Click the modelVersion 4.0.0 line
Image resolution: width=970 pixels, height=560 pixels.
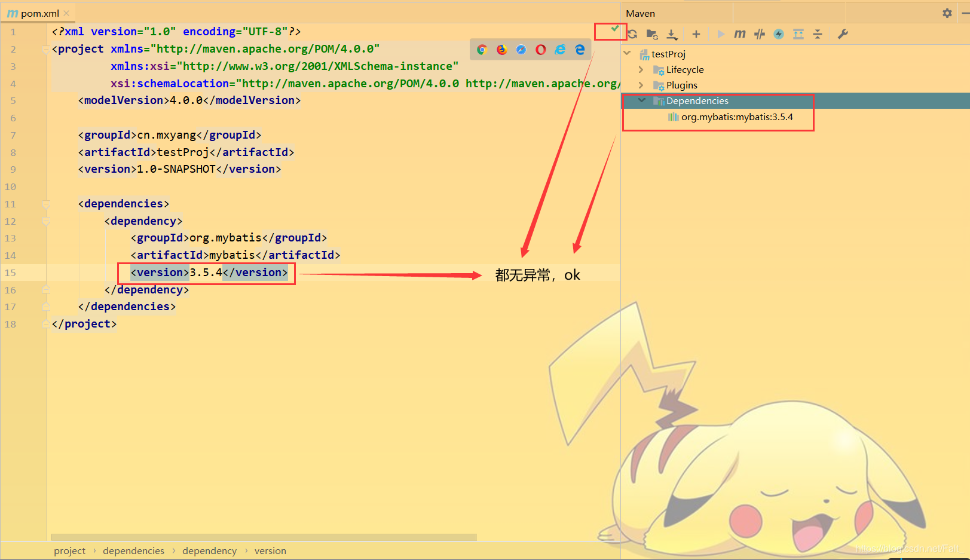pyautogui.click(x=189, y=100)
